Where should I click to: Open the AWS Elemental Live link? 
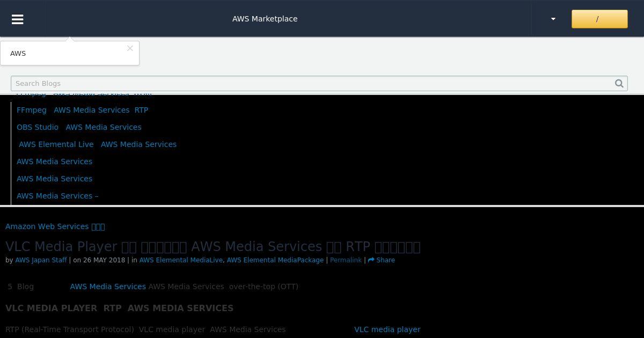click(98, 144)
